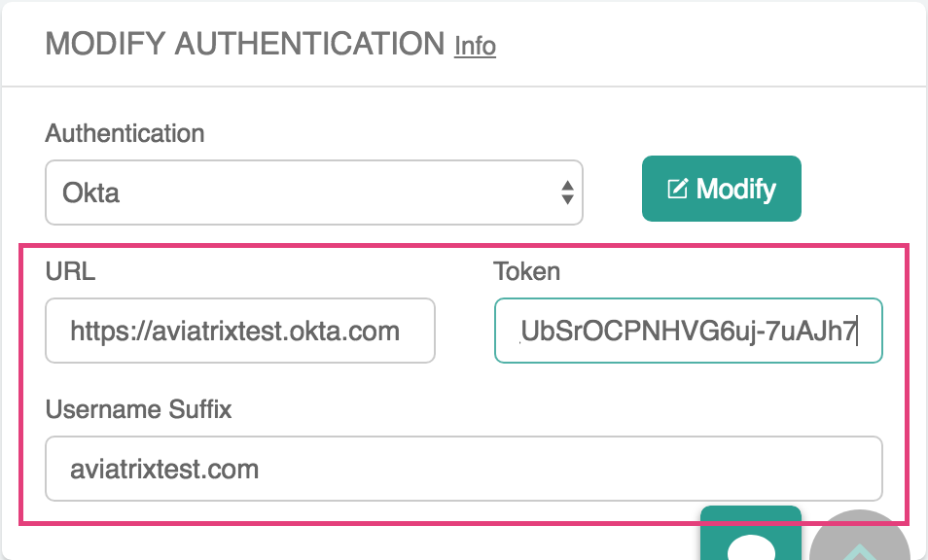The height and width of the screenshot is (560, 928).
Task: Focus the Token input field
Action: [688, 332]
